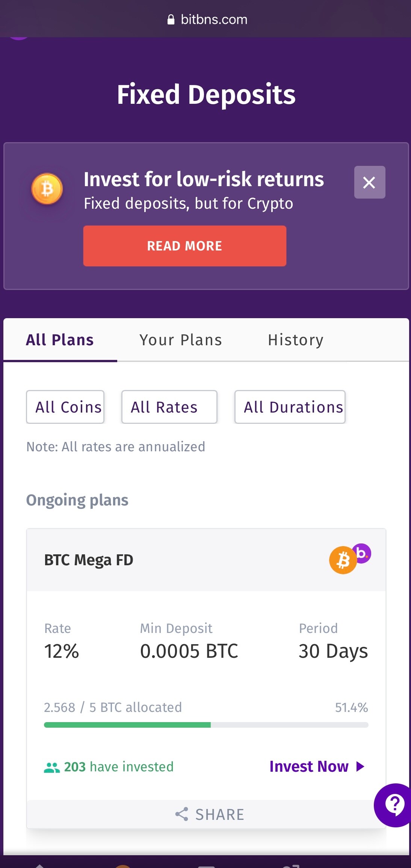The width and height of the screenshot is (411, 868).
Task: Dismiss the low-risk returns banner
Action: tap(369, 182)
